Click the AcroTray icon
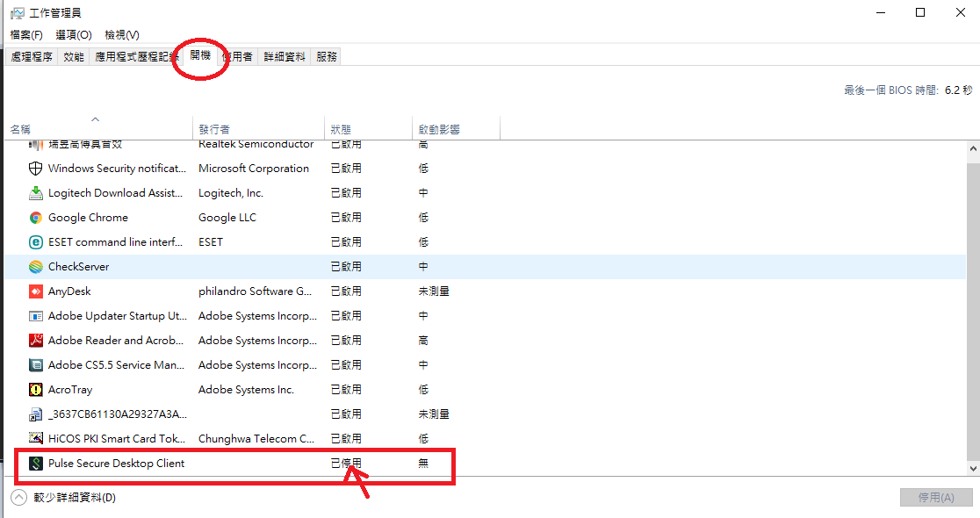This screenshot has height=518, width=980. [x=36, y=390]
